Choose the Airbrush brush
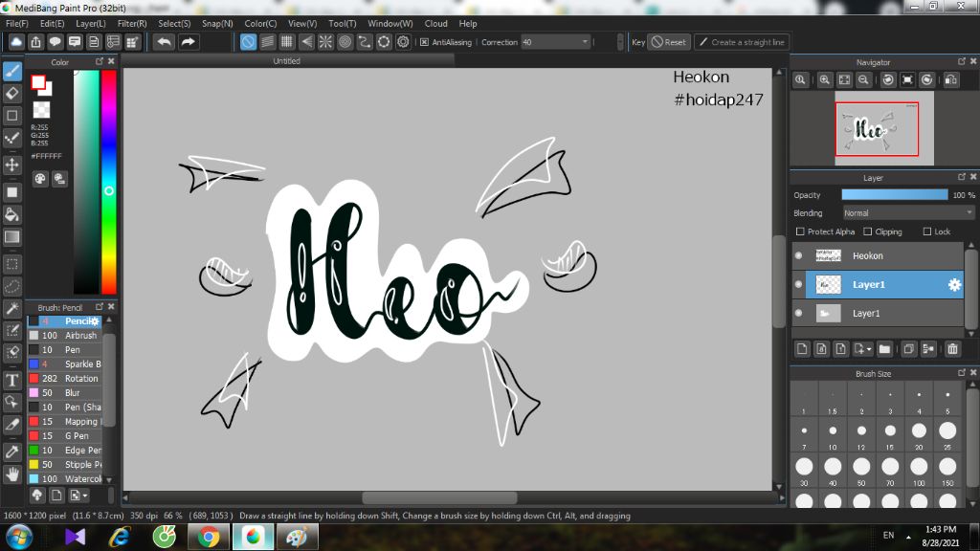This screenshot has width=980, height=551. tap(65, 336)
